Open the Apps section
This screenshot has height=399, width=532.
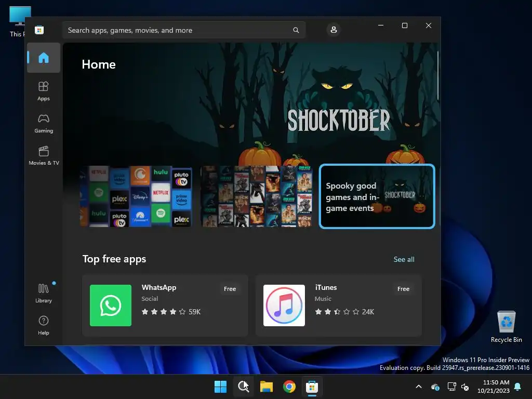[x=44, y=91]
